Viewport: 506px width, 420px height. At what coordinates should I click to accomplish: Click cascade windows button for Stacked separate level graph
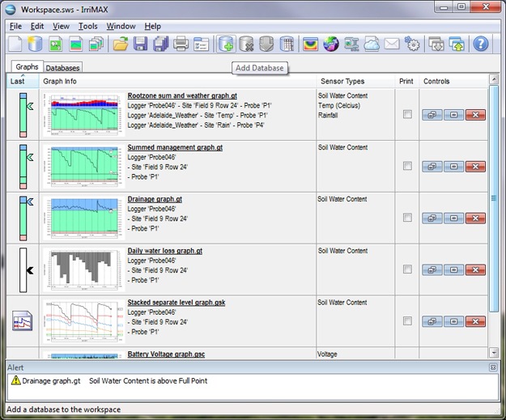click(432, 321)
